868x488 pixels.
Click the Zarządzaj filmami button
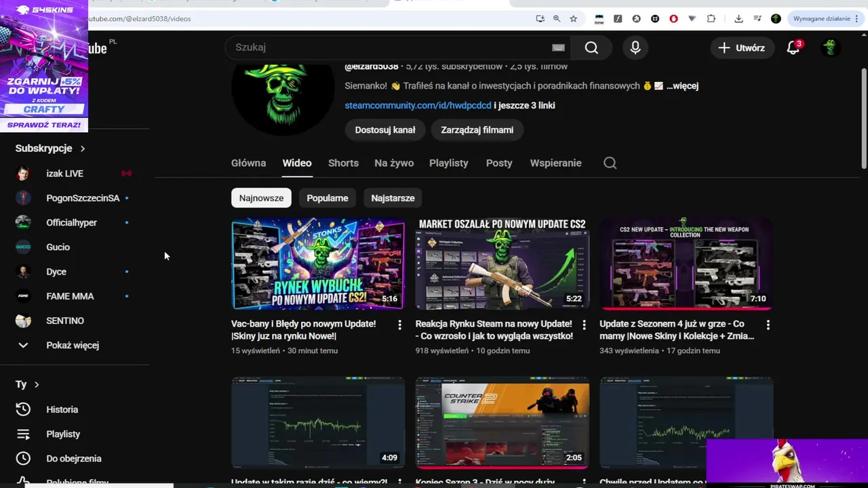477,129
